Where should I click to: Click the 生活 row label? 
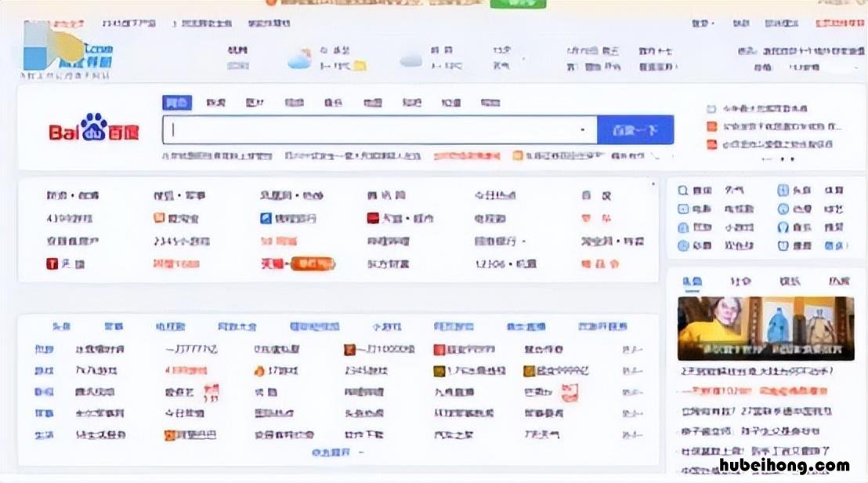pyautogui.click(x=44, y=435)
